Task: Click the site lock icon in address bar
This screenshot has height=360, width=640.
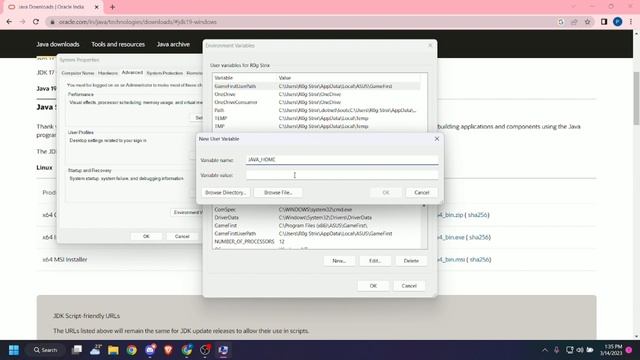Action: click(52, 22)
